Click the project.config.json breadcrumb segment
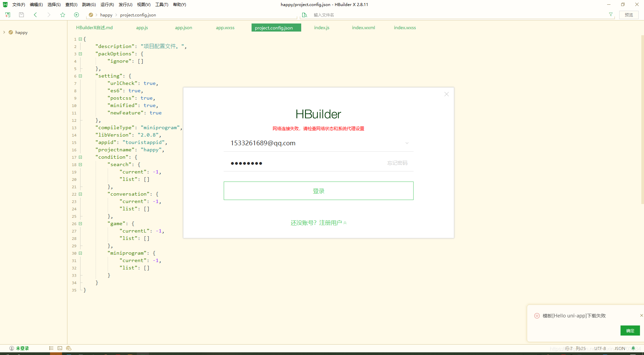644x355 pixels. coord(138,15)
